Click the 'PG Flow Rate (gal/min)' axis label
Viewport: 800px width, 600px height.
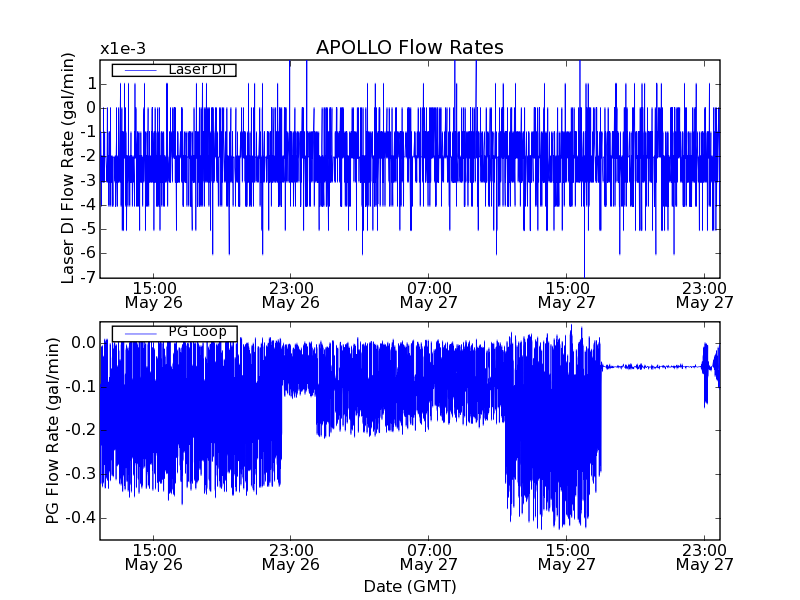point(52,430)
